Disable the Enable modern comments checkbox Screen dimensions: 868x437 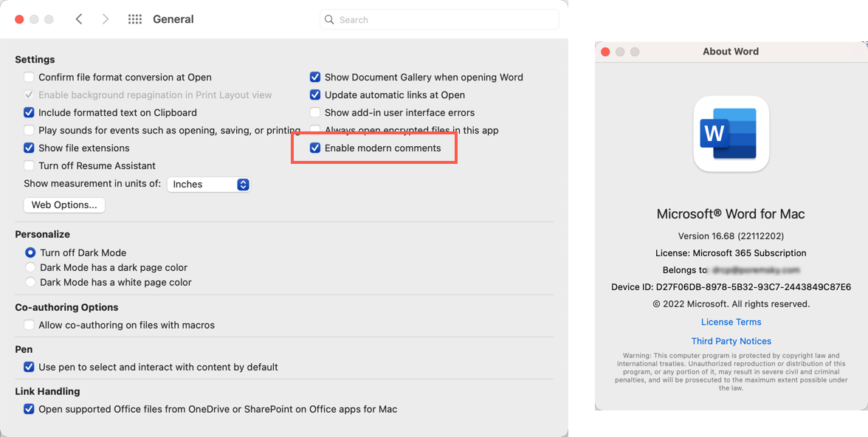[315, 148]
